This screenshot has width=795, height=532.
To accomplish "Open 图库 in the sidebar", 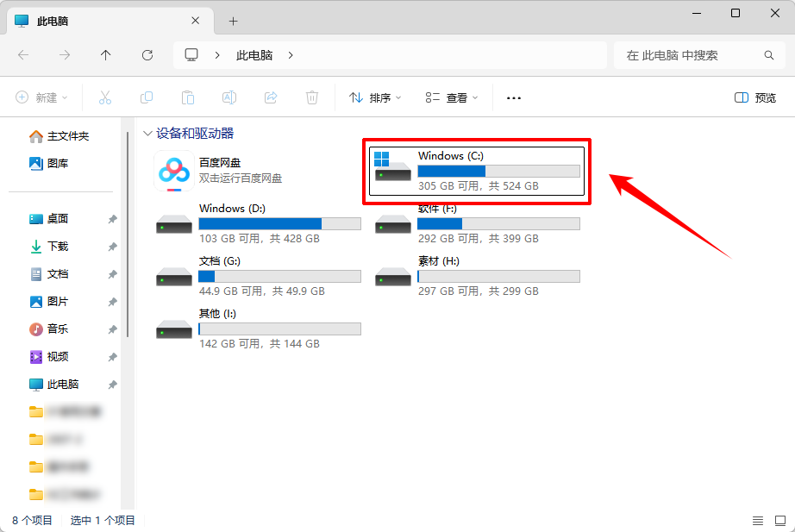I will click(x=48, y=163).
